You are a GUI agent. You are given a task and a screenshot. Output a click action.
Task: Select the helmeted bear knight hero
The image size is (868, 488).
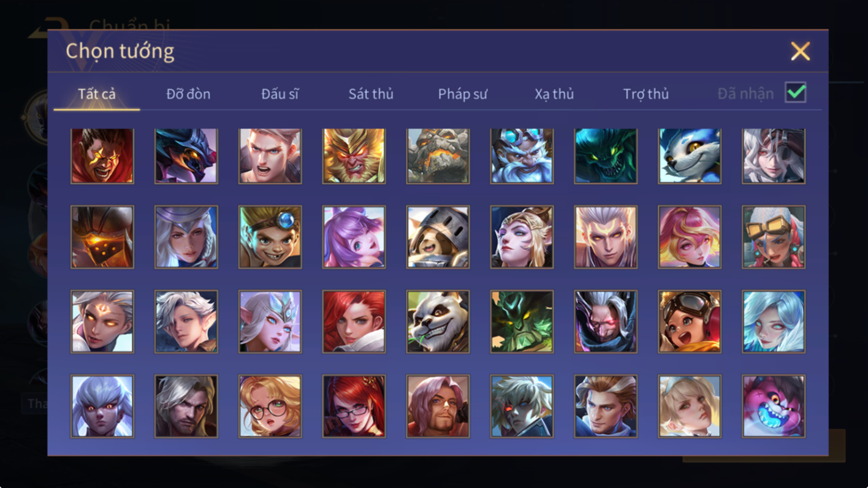pos(437,237)
